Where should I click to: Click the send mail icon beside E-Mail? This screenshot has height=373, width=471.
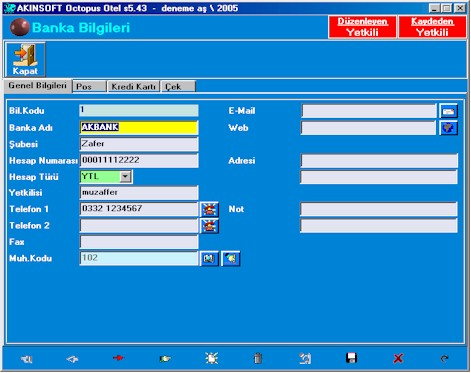tap(449, 111)
